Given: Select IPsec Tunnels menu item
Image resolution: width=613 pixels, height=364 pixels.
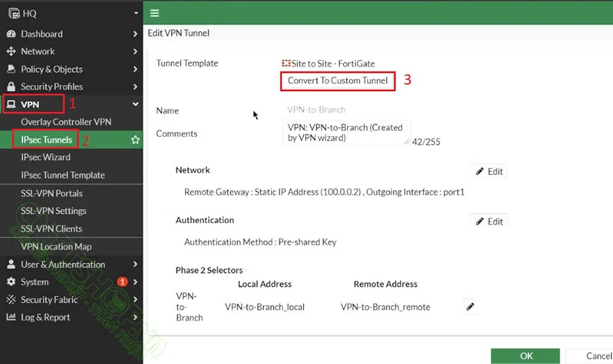Looking at the screenshot, I should click(71, 139).
